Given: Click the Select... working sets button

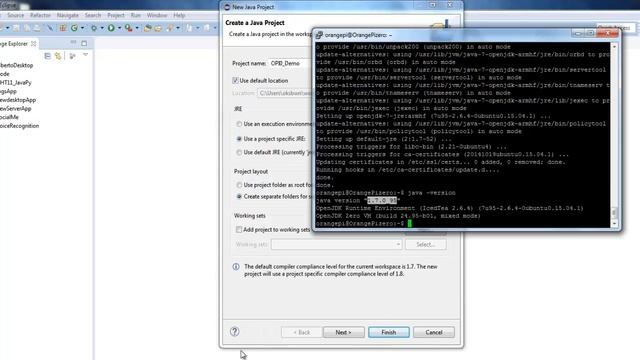Looking at the screenshot, I should pos(425,244).
